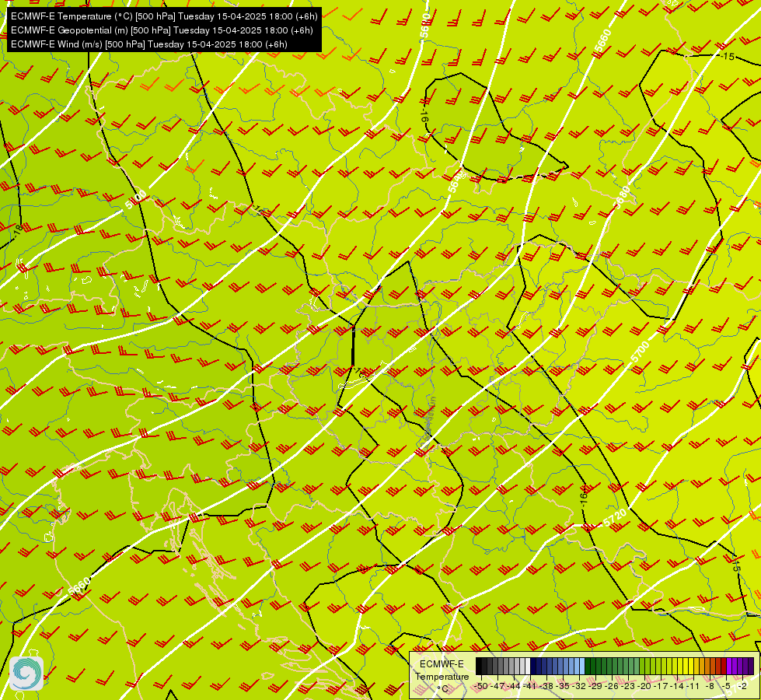
Task: Click the -38 legend value
Action: [546, 686]
